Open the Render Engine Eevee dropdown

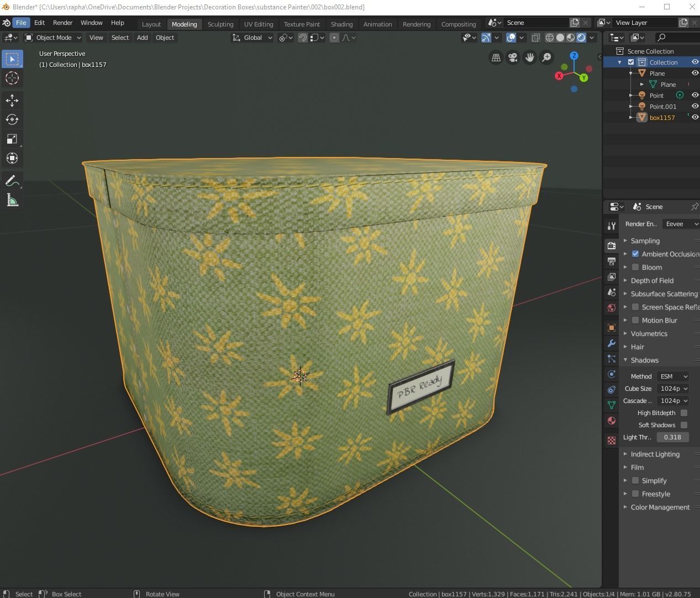click(681, 224)
